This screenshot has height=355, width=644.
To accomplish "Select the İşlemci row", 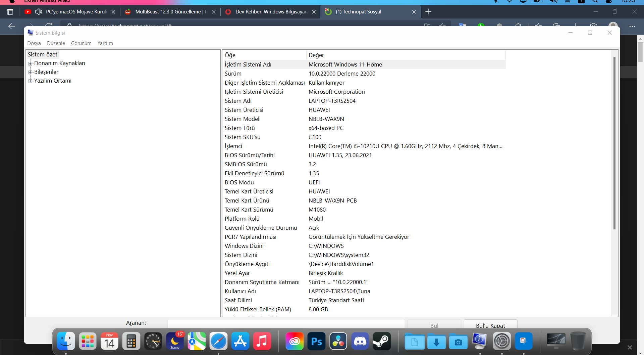I will [x=364, y=146].
